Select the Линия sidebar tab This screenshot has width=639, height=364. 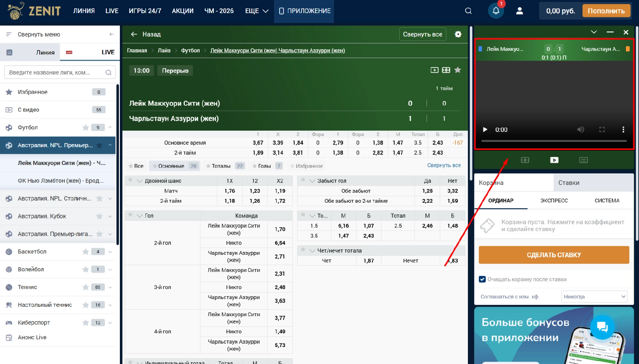[30, 52]
